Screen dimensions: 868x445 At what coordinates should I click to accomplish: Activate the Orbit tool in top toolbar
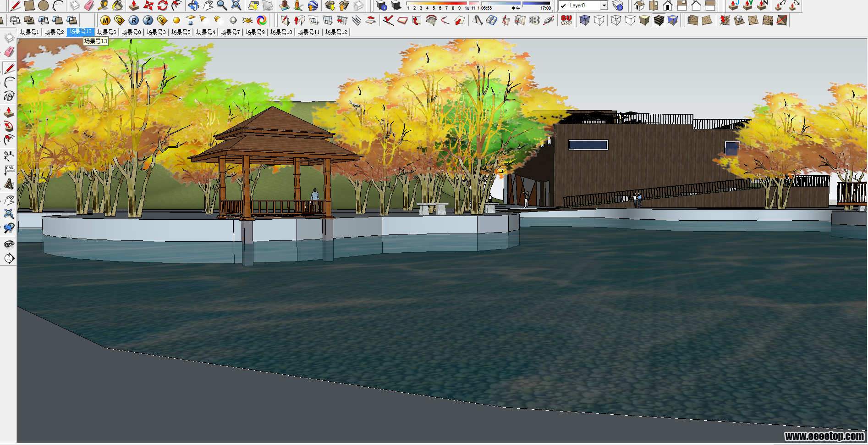[x=193, y=6]
